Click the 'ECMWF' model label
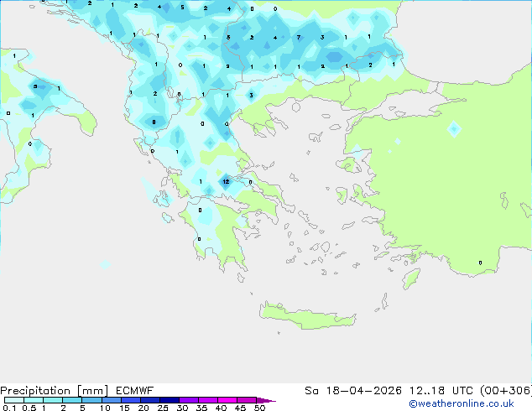Viewport: 532px width, 411px height. click(x=135, y=391)
